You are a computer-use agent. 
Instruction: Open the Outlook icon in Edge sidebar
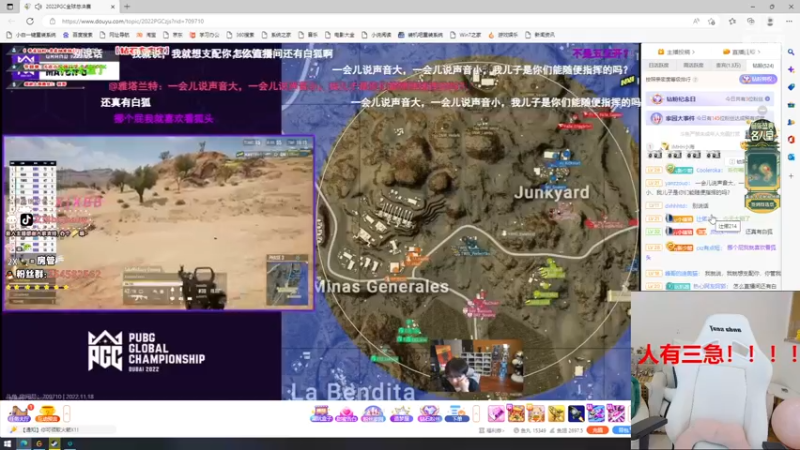pos(791,157)
